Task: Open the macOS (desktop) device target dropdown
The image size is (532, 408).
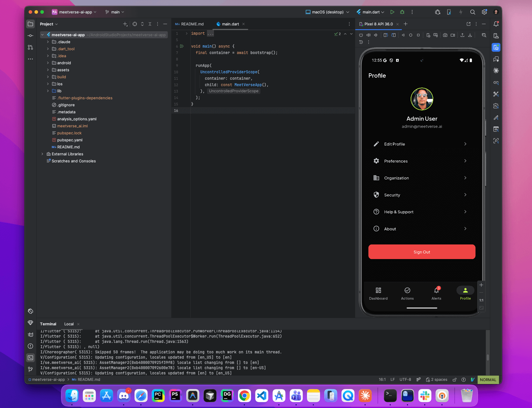Action: coord(327,12)
